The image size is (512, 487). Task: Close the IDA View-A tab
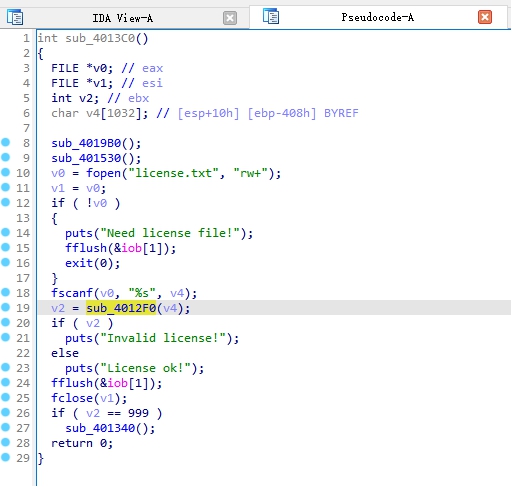230,18
